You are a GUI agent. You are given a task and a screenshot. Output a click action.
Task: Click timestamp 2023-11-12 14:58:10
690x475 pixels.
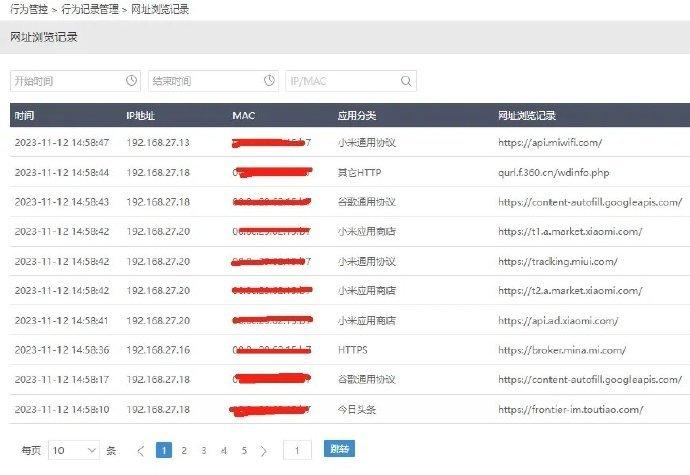62,409
